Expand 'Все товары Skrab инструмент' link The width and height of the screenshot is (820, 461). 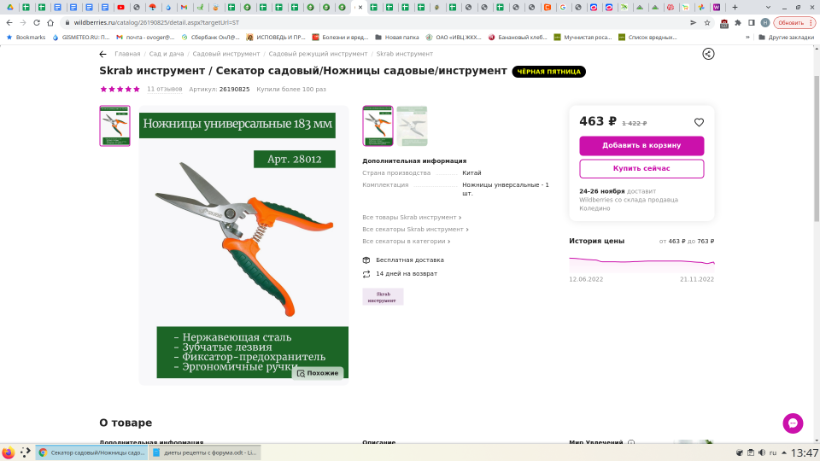pyautogui.click(x=411, y=217)
